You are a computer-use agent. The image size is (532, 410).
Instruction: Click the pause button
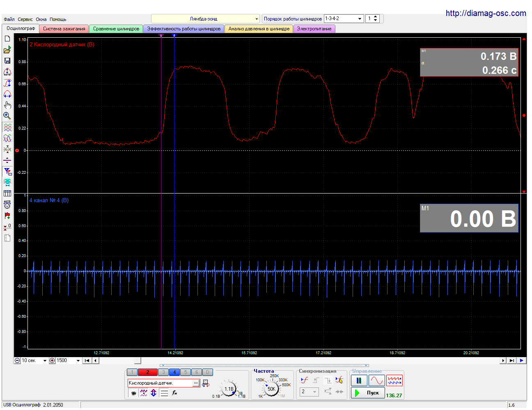(359, 381)
